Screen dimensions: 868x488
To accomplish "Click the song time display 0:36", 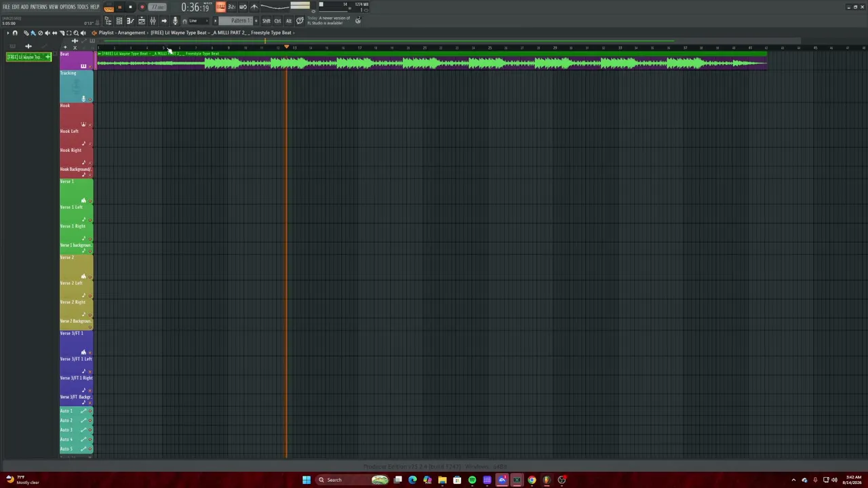I will coord(195,7).
